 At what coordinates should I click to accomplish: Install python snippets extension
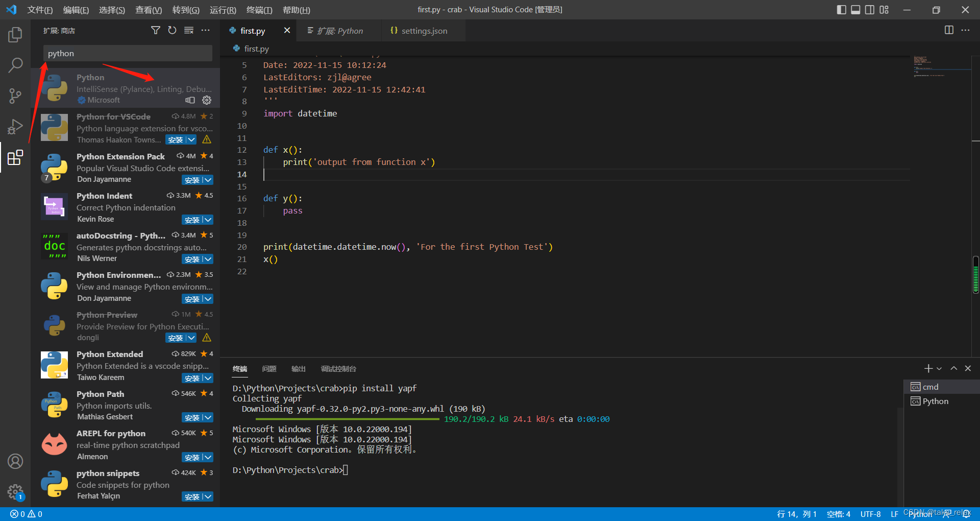(x=192, y=496)
